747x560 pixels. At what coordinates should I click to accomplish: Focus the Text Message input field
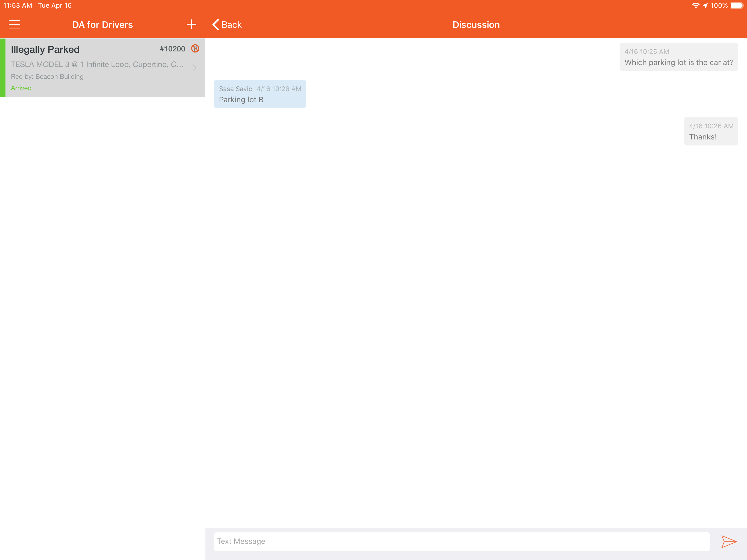click(461, 541)
